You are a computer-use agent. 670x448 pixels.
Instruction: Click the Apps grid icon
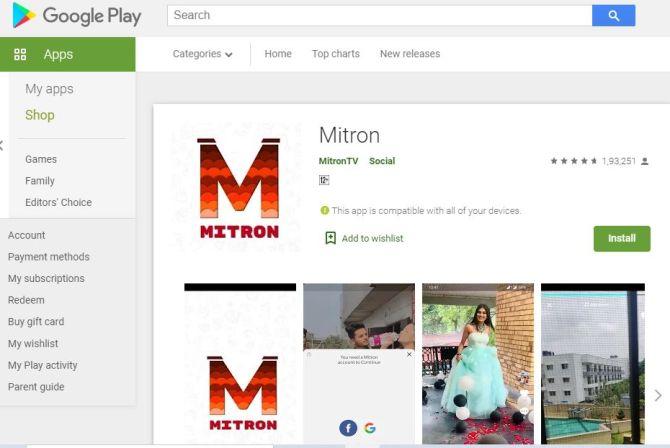click(20, 54)
